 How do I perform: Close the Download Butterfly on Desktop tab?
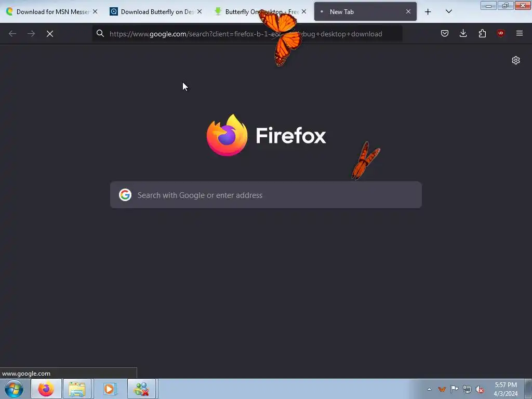click(x=199, y=11)
